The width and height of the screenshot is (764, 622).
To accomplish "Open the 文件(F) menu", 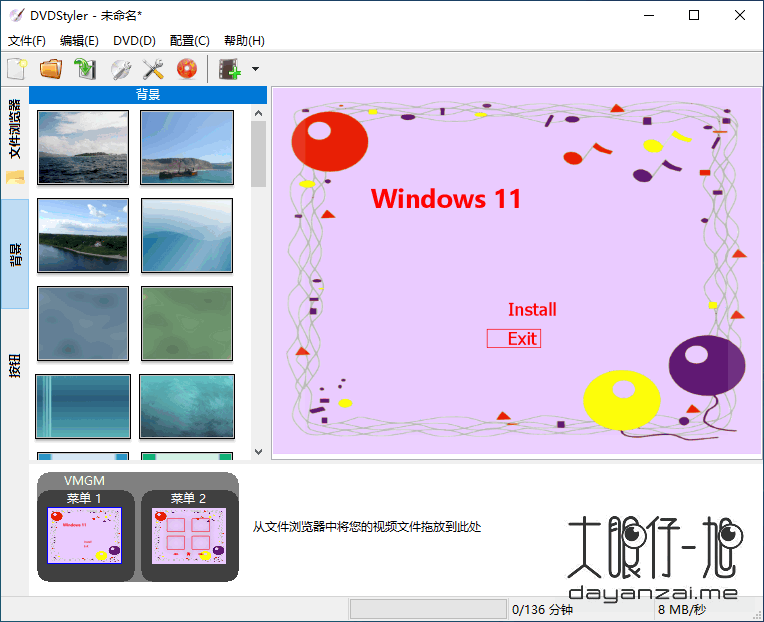I will click(27, 40).
